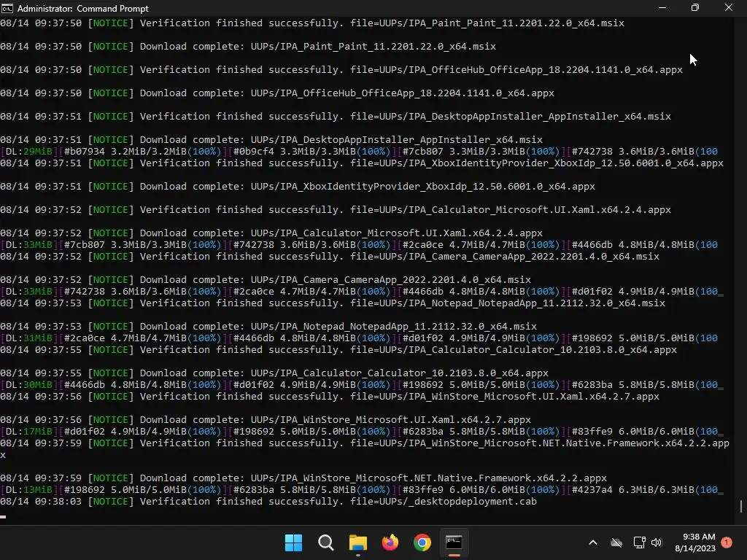The width and height of the screenshot is (747, 560).
Task: Click verification line for Calculator_10.2103.8.0 appx
Action: (338, 349)
